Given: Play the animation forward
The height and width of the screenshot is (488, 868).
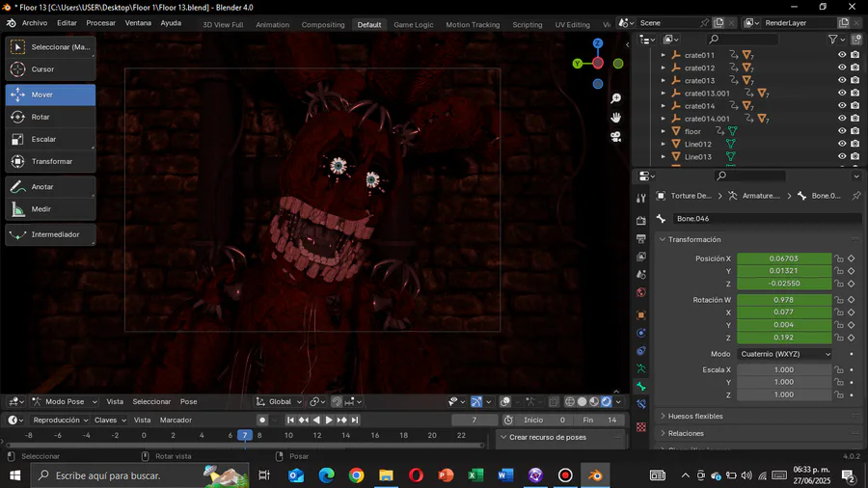Looking at the screenshot, I should pyautogui.click(x=329, y=420).
